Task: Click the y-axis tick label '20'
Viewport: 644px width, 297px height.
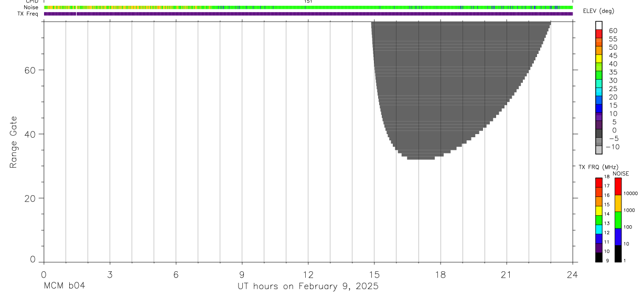Action: [30, 199]
